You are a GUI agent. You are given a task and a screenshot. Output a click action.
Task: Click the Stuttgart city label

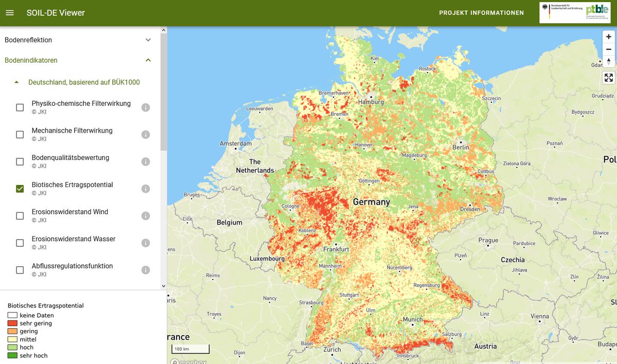349,295
